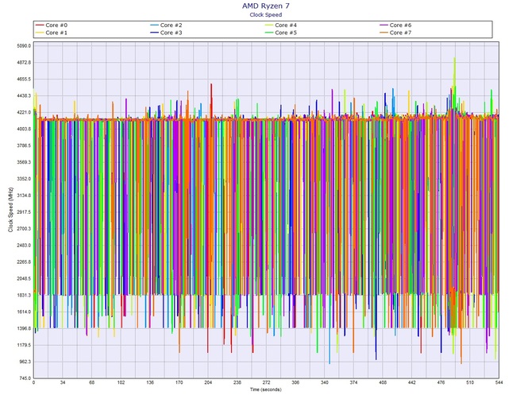Click the 442 seconds x-axis tick
This screenshot has height=399, width=532.
(411, 382)
